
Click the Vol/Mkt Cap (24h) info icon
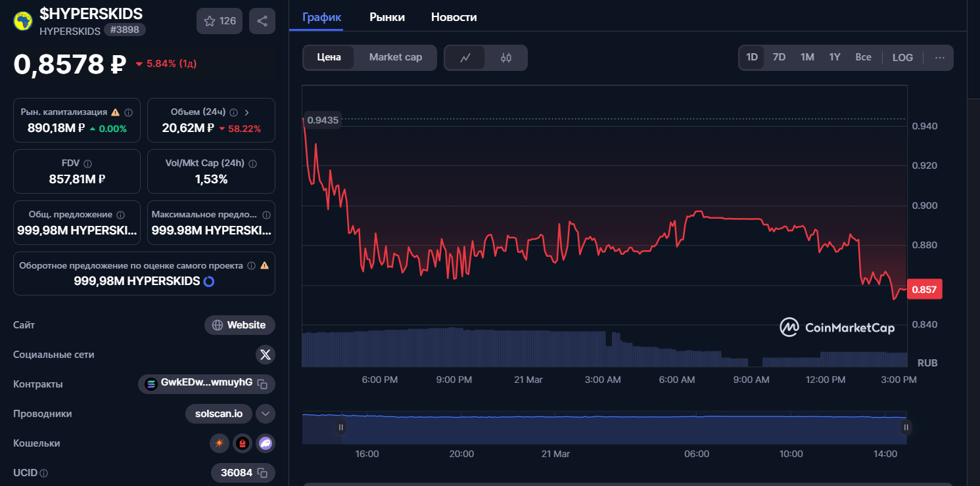pos(253,164)
